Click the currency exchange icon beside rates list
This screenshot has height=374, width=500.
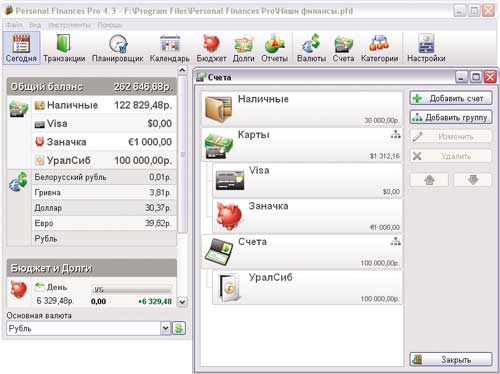pos(19,182)
